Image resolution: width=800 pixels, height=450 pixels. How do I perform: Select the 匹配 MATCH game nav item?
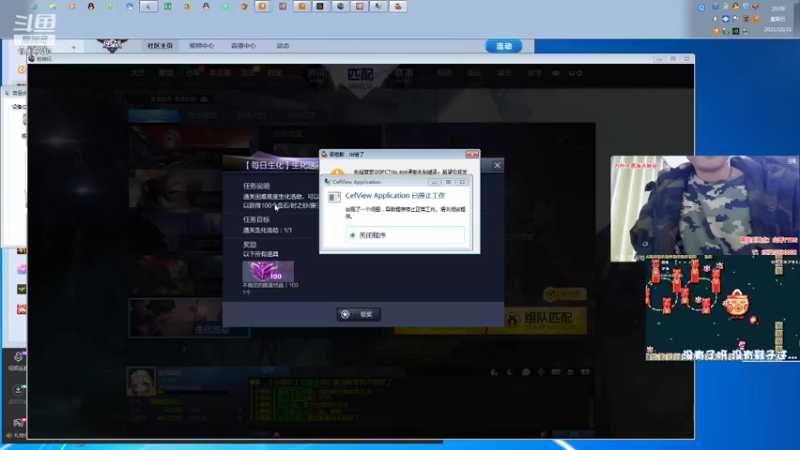coord(360,77)
